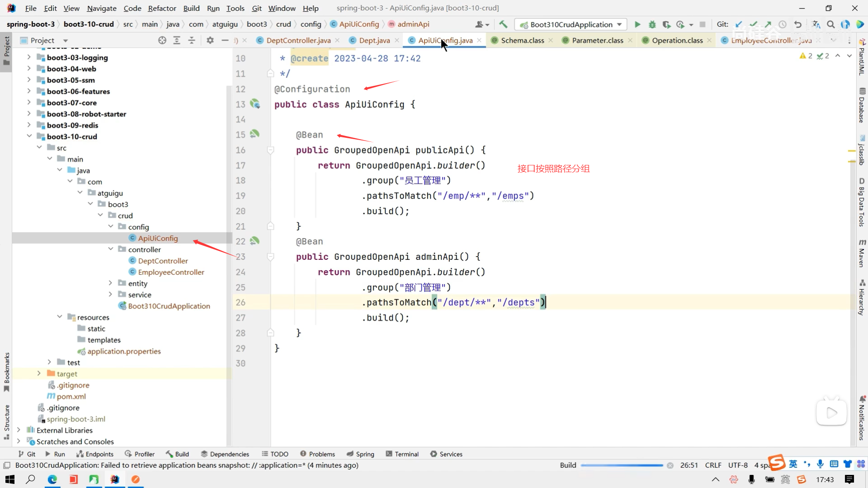This screenshot has height=488, width=868.
Task: Switch to the DeptController.java tab
Action: [298, 40]
